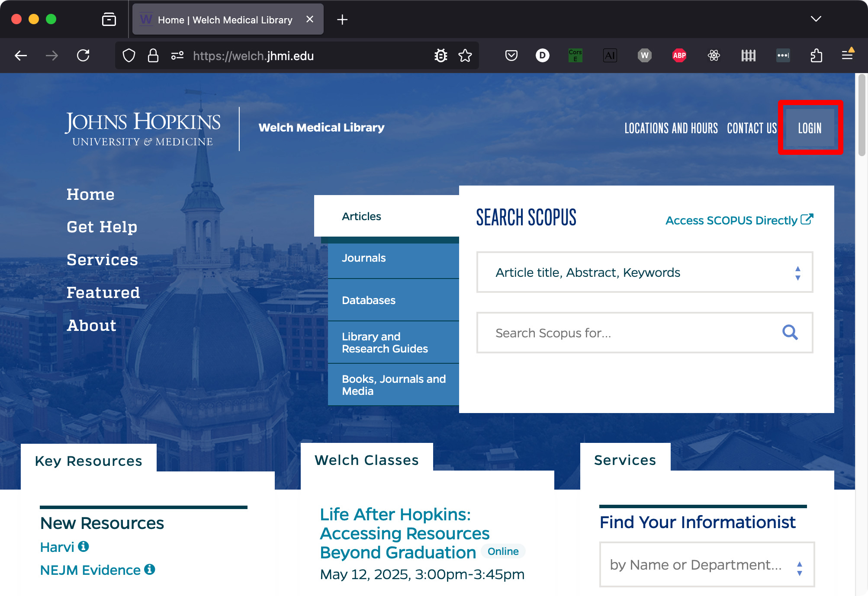Click the page vertical scrollbar thumb
Screen dimensions: 868x596
862,115
